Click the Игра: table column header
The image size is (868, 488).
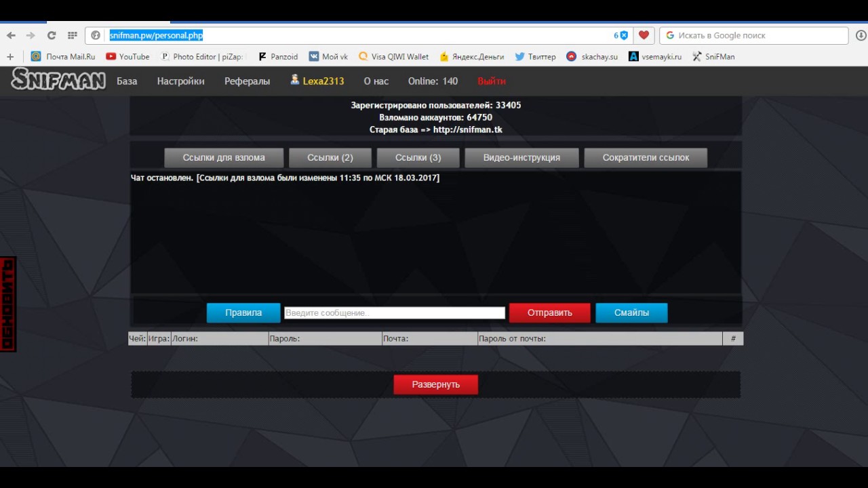pyautogui.click(x=159, y=338)
